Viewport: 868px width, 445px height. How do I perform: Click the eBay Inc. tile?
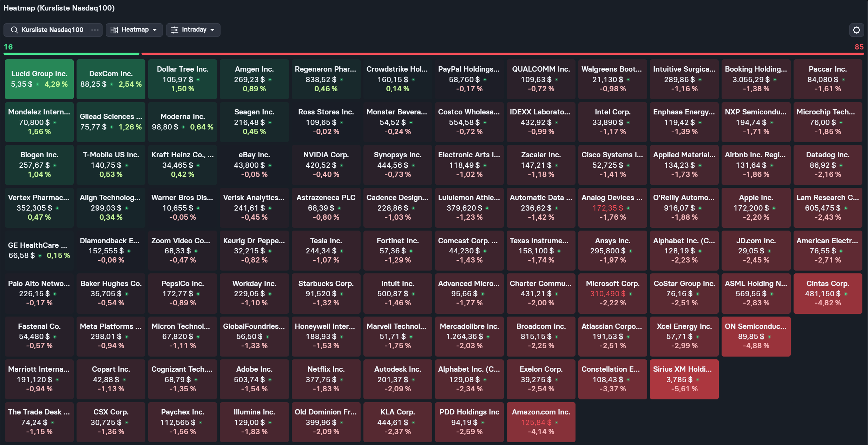click(254, 165)
